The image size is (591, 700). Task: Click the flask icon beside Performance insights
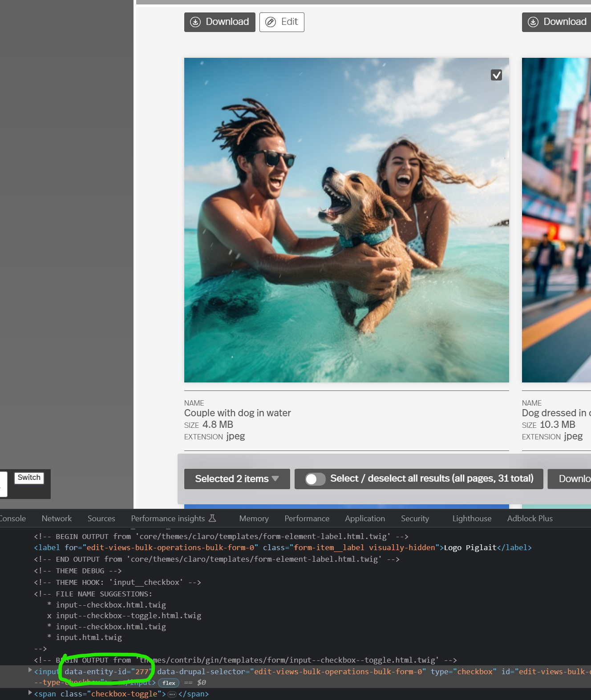(212, 518)
